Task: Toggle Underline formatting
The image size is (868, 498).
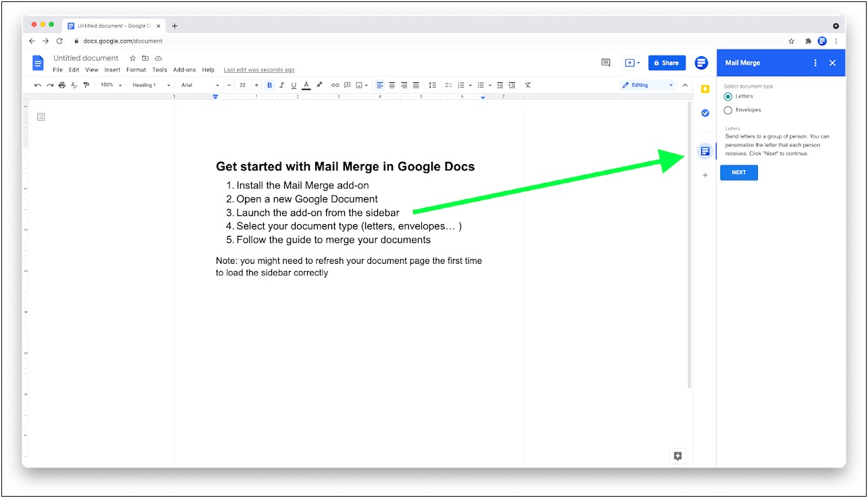Action: [294, 85]
